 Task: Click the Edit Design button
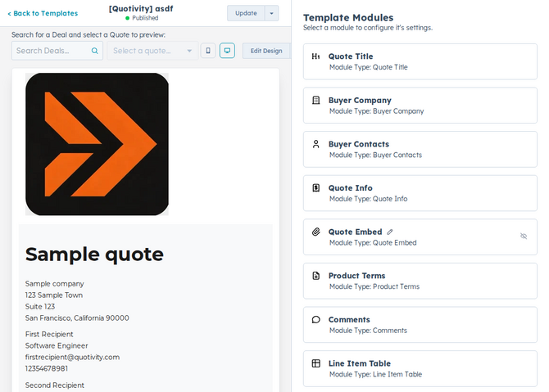(x=266, y=51)
